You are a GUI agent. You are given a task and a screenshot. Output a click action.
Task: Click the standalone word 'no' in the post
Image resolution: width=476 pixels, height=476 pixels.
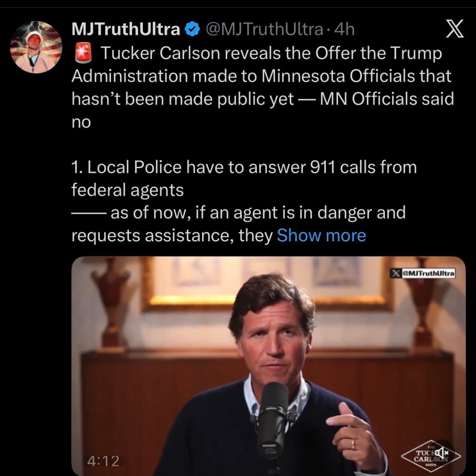(81, 122)
